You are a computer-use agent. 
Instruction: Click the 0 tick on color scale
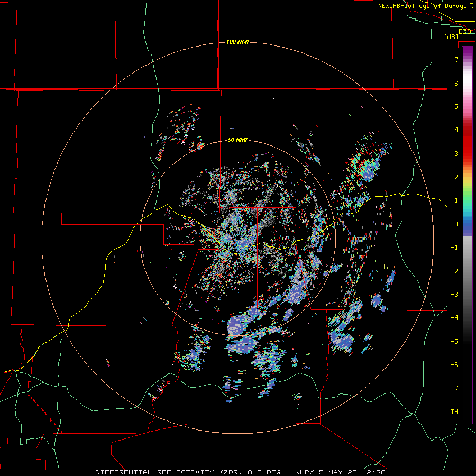[456, 224]
